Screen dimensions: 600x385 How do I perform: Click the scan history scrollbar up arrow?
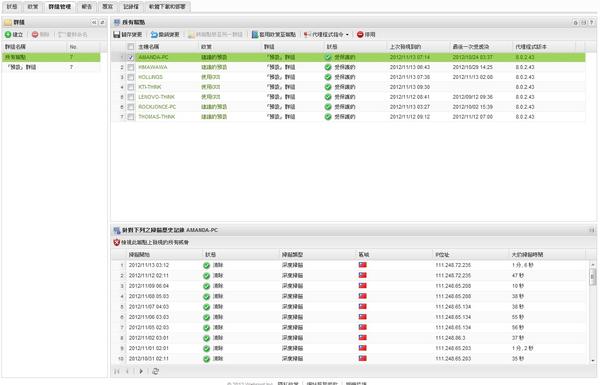593,264
